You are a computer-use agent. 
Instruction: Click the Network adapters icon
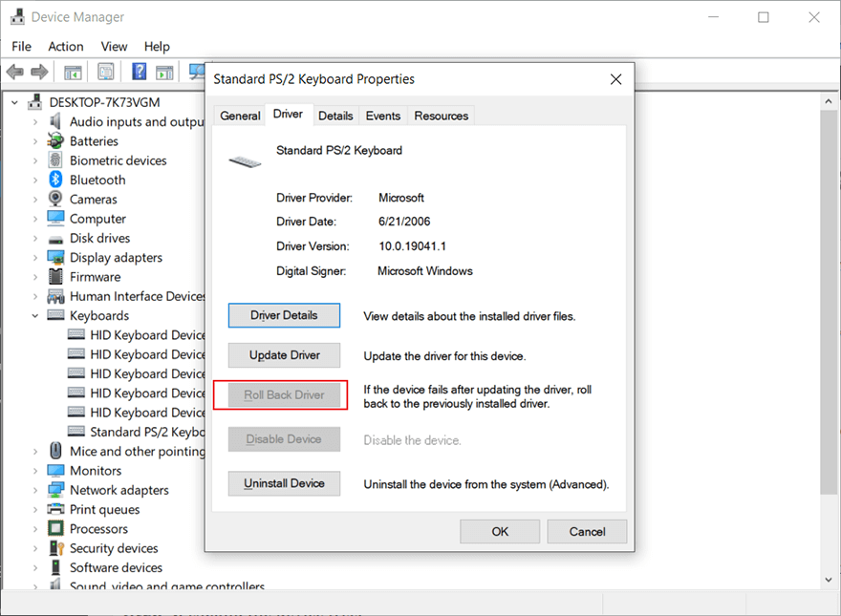(x=54, y=490)
